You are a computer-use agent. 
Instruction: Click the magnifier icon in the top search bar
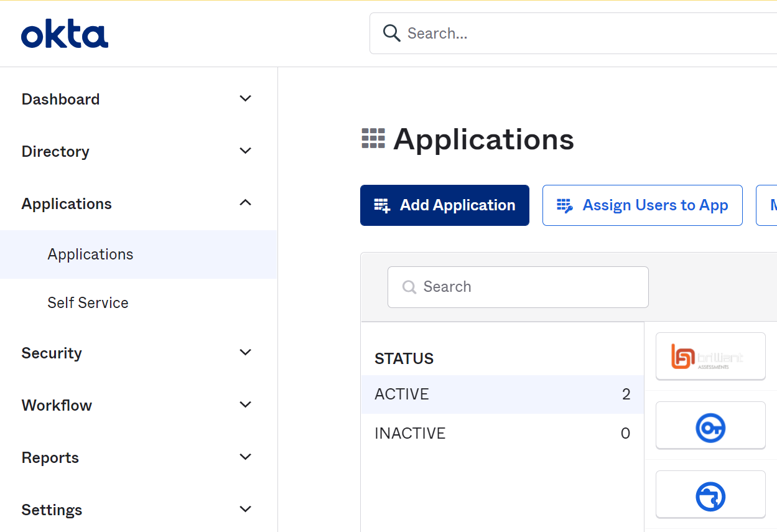point(391,32)
